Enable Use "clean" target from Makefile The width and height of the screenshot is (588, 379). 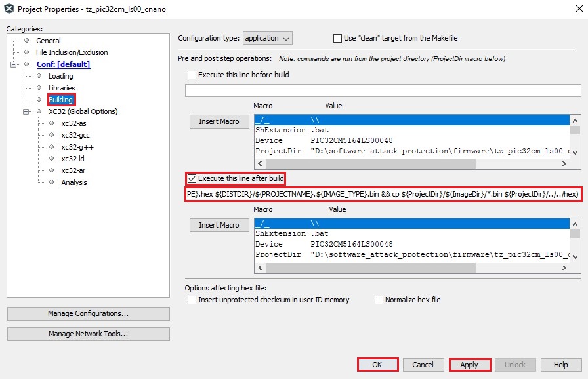point(338,39)
